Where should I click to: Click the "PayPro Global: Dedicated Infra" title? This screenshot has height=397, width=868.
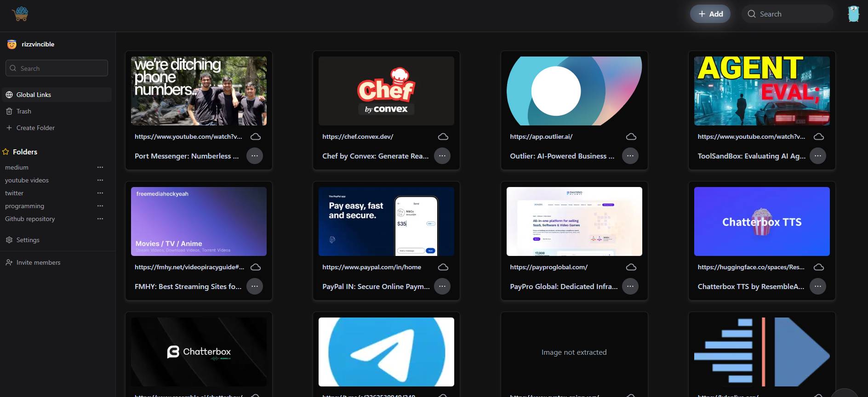point(564,286)
